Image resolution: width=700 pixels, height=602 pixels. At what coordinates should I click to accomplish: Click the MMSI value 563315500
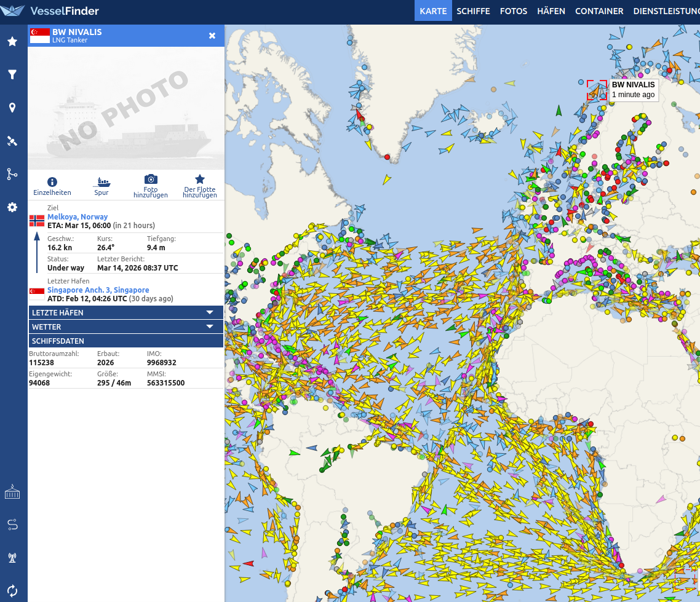165,383
